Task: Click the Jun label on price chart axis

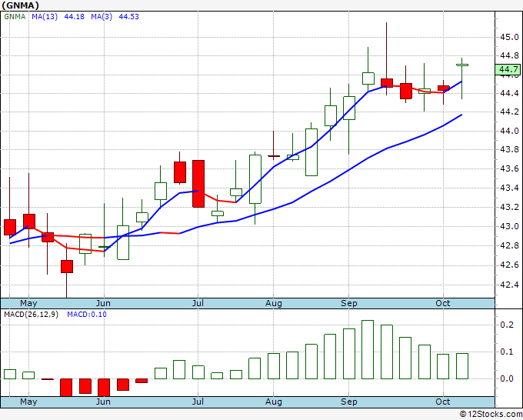Action: coord(103,303)
